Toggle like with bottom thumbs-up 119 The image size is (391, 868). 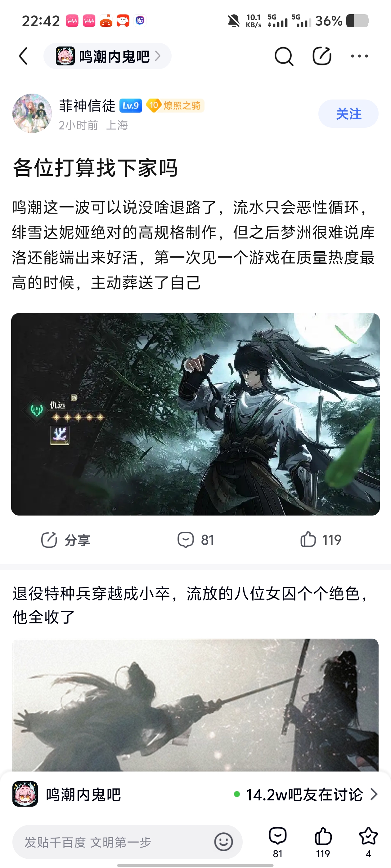pos(323,842)
